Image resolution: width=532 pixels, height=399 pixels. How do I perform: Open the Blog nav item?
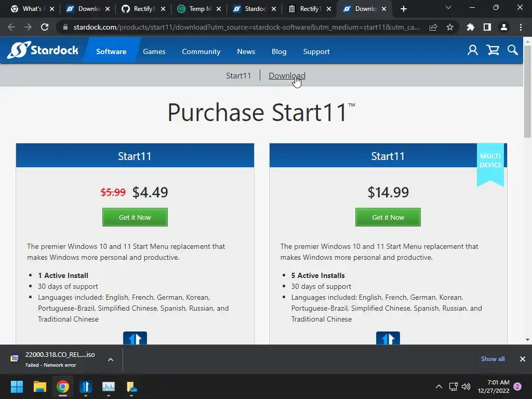pos(279,51)
